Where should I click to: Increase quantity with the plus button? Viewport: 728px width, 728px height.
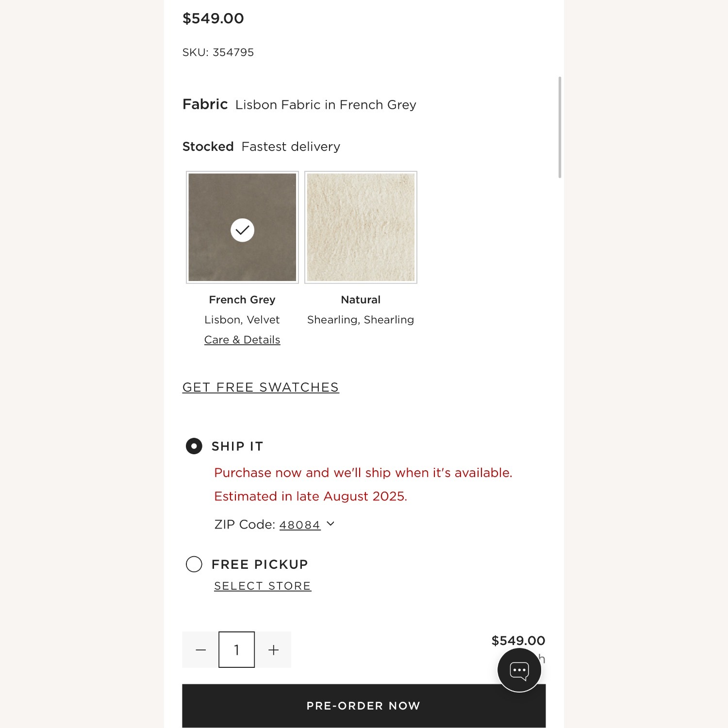click(x=273, y=650)
